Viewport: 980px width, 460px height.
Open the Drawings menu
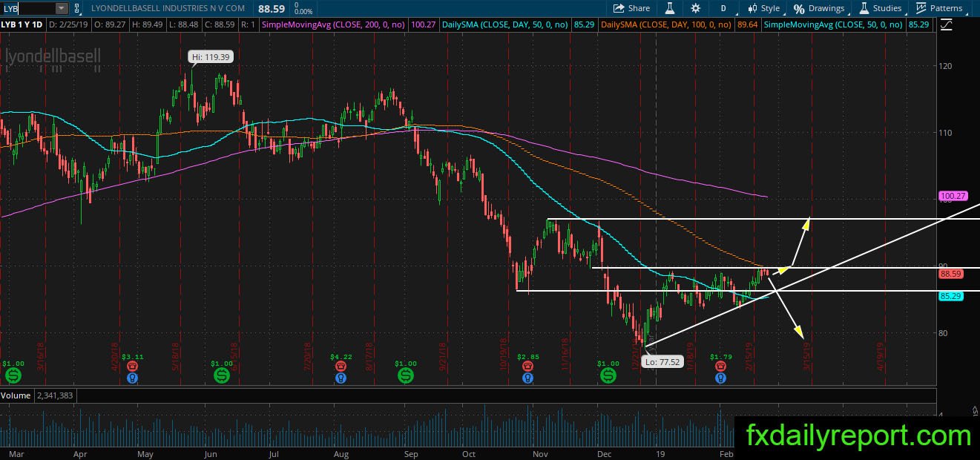point(819,8)
